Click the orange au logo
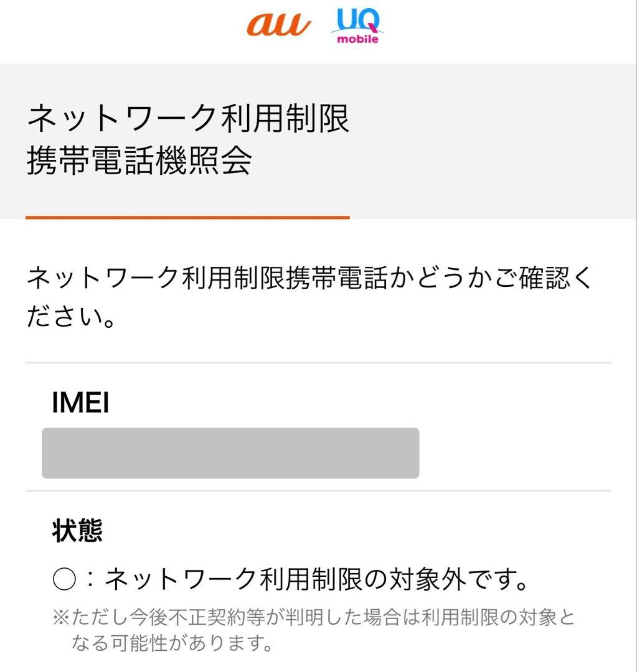The height and width of the screenshot is (672, 637). tap(278, 25)
